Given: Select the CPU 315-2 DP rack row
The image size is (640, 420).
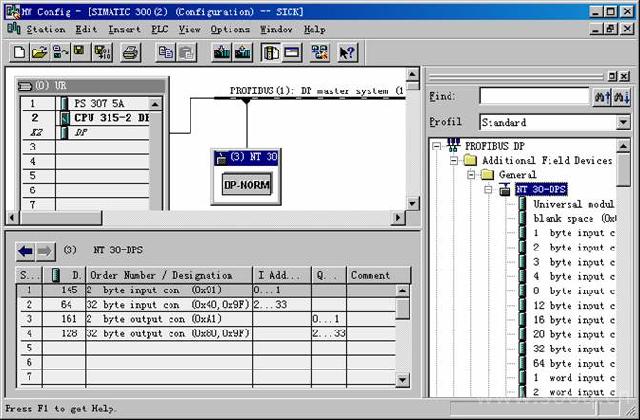Looking at the screenshot, I should pyautogui.click(x=110, y=117).
